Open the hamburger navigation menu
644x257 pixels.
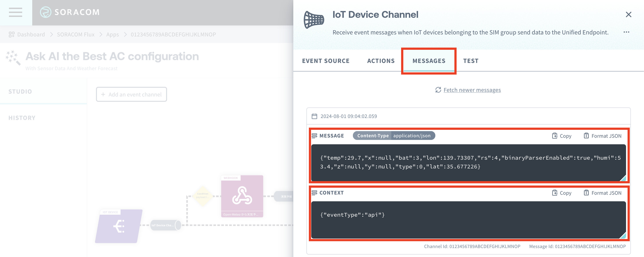tap(16, 12)
